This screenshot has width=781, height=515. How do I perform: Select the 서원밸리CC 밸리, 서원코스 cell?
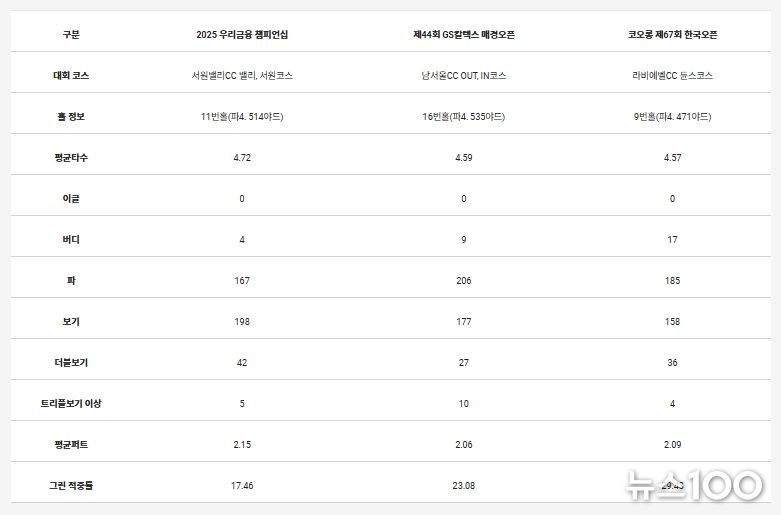pos(242,76)
